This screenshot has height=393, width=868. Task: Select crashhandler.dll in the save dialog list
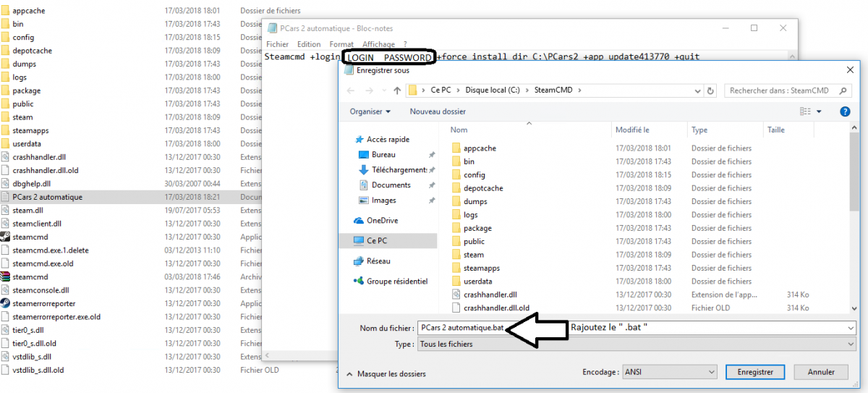(x=490, y=295)
